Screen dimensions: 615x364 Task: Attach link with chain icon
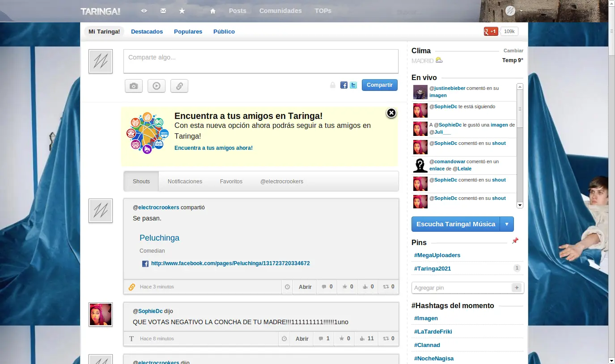point(179,86)
